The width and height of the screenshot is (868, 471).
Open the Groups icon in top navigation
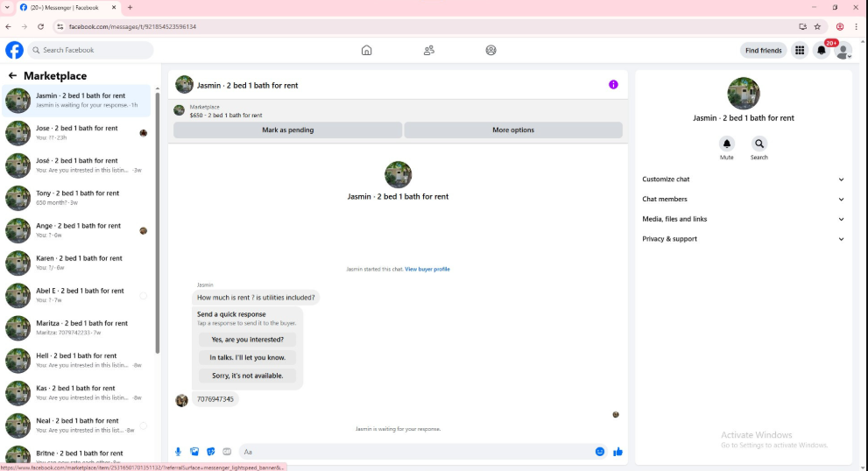[x=491, y=51]
